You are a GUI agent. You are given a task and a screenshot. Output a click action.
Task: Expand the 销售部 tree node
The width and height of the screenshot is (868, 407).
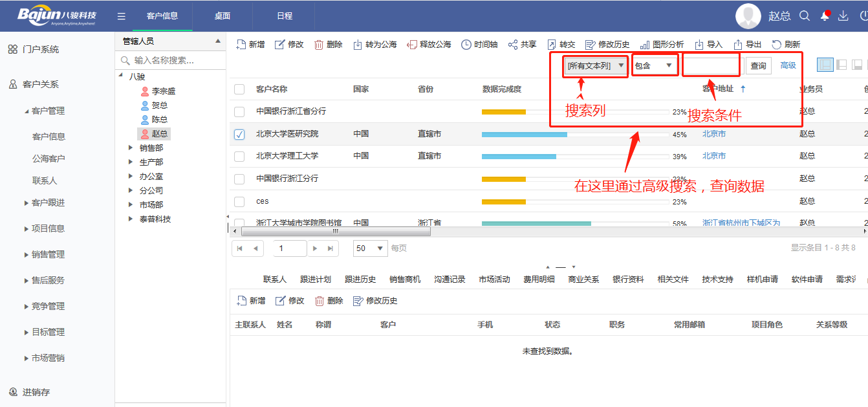[x=131, y=148]
